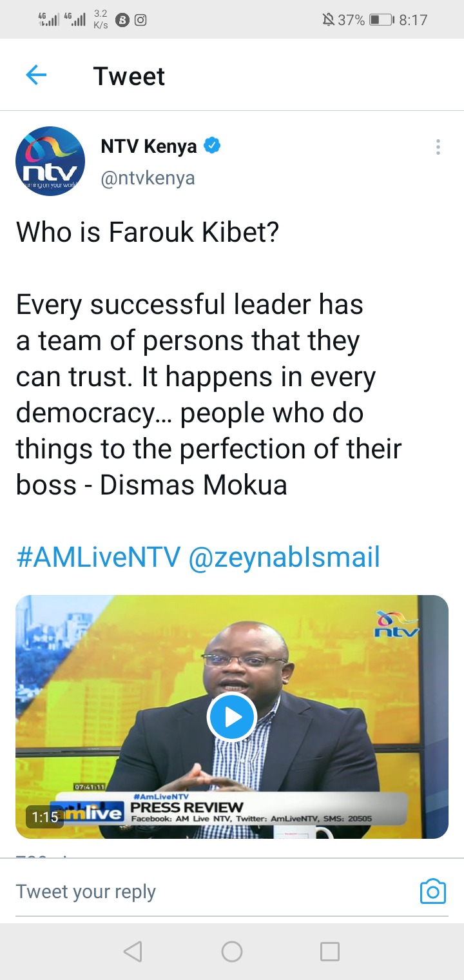464x980 pixels.
Task: Play the embedded tweet video
Action: click(x=232, y=717)
